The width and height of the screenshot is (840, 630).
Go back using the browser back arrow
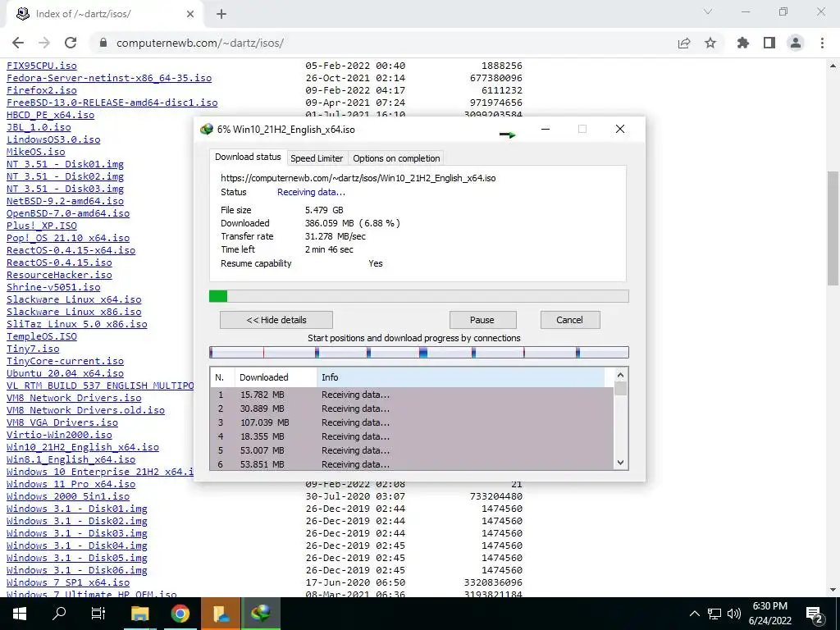point(18,43)
